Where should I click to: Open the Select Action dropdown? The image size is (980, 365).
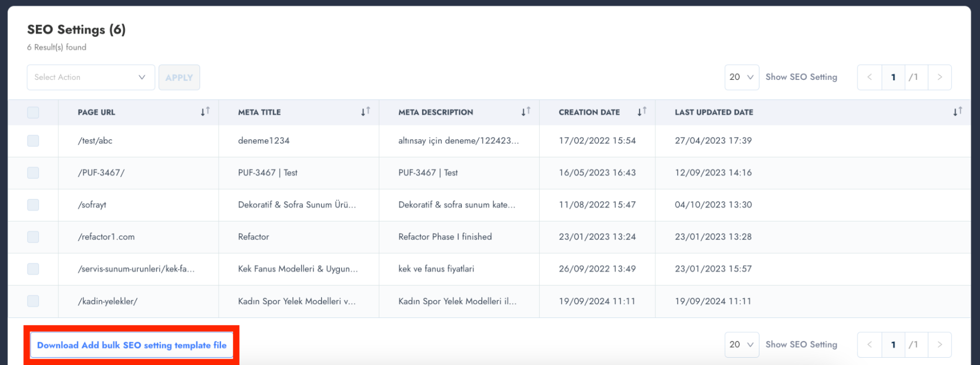[x=91, y=77]
